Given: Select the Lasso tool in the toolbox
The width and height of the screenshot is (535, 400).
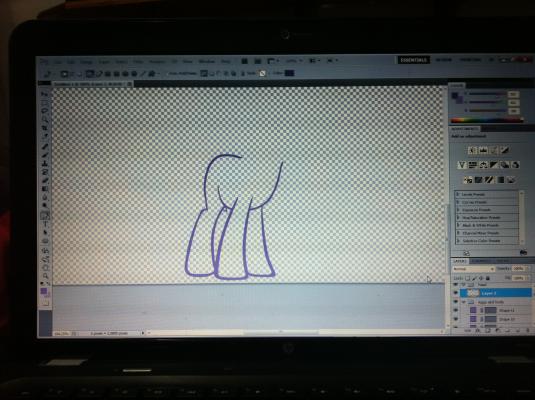Looking at the screenshot, I should coord(45,111).
